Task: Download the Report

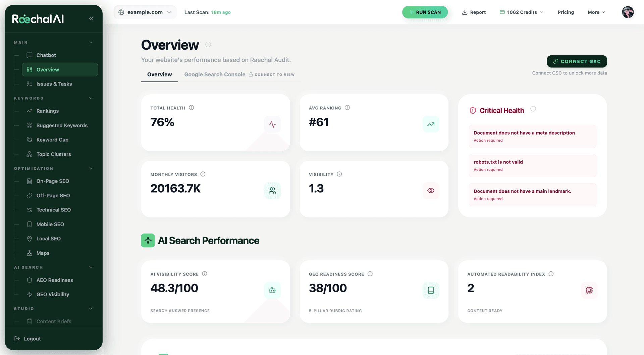Action: click(x=474, y=12)
